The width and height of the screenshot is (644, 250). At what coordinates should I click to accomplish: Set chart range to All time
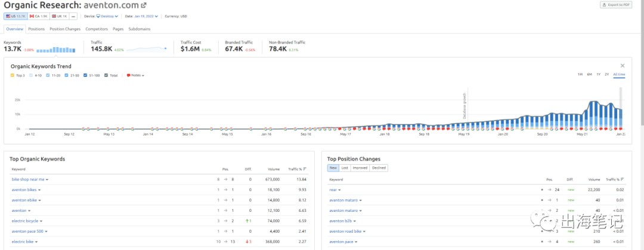click(619, 75)
